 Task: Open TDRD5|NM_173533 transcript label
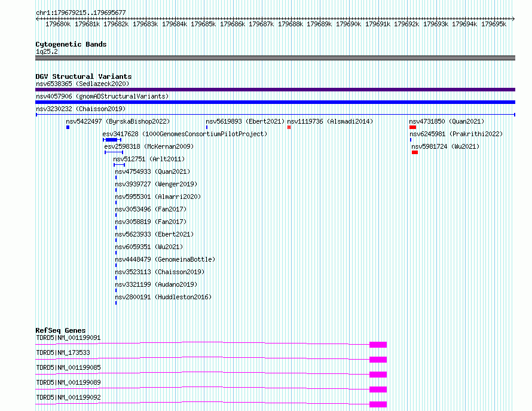click(x=63, y=352)
